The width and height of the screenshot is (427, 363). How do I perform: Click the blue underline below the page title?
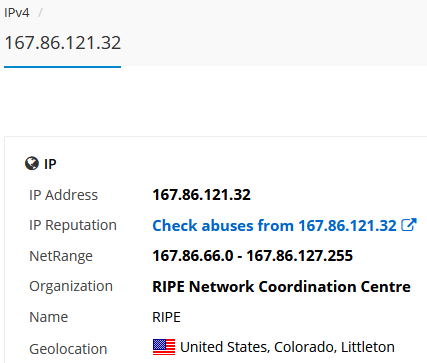pos(63,67)
